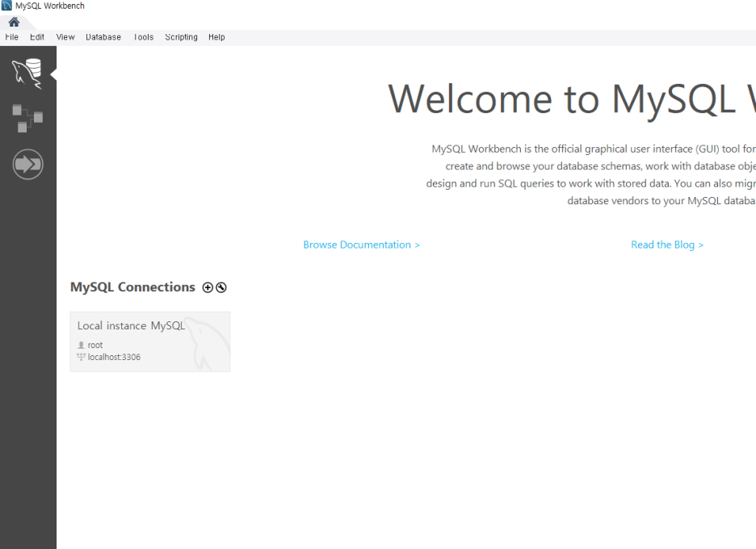Open the Scripting menu
The width and height of the screenshot is (756, 549).
tap(181, 37)
